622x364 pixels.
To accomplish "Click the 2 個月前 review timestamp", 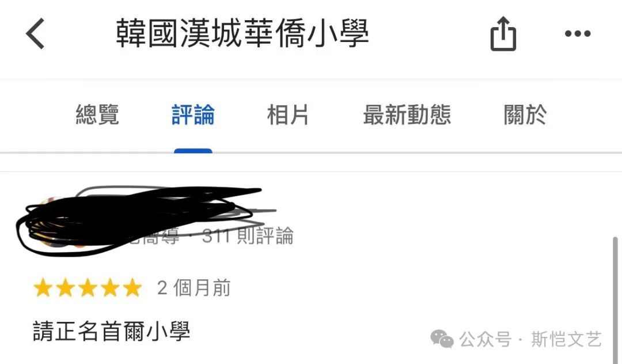I will (194, 288).
